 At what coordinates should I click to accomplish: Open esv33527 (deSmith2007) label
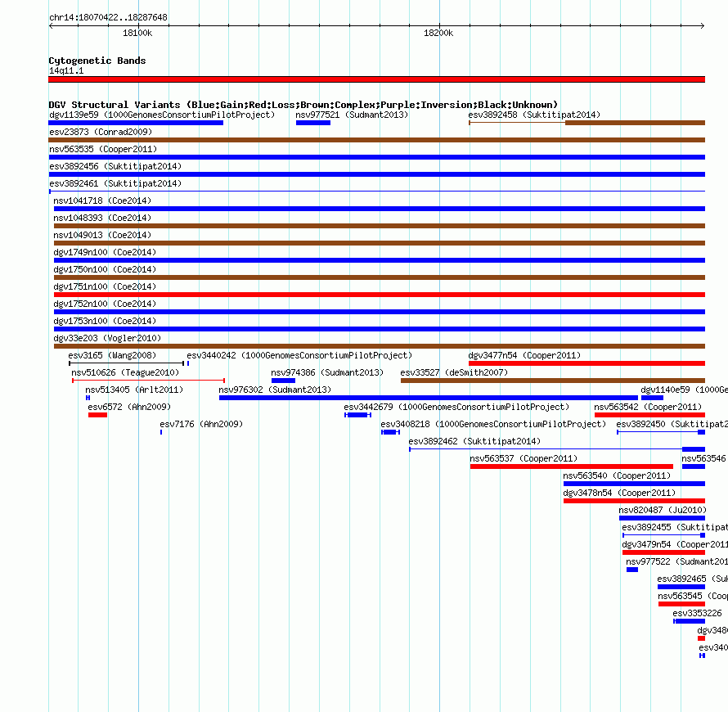click(454, 372)
